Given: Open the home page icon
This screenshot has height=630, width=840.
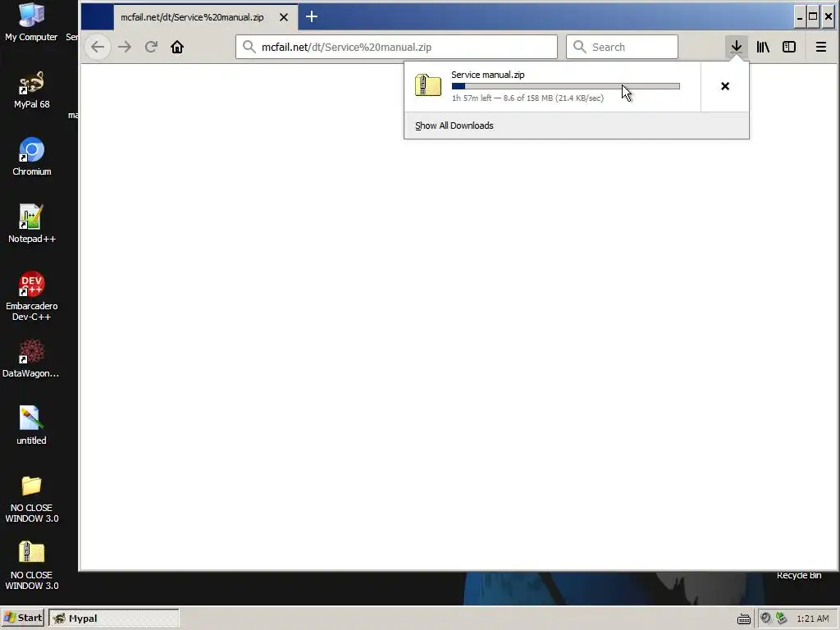Looking at the screenshot, I should pos(177,47).
